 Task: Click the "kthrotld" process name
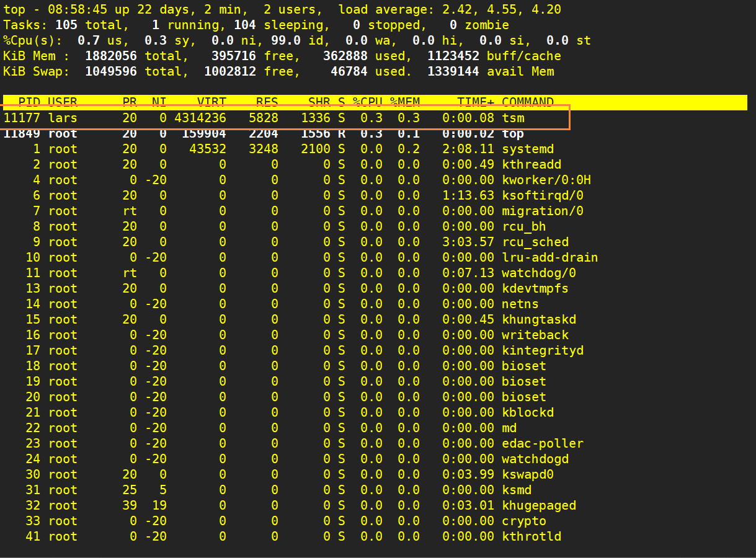tap(531, 536)
